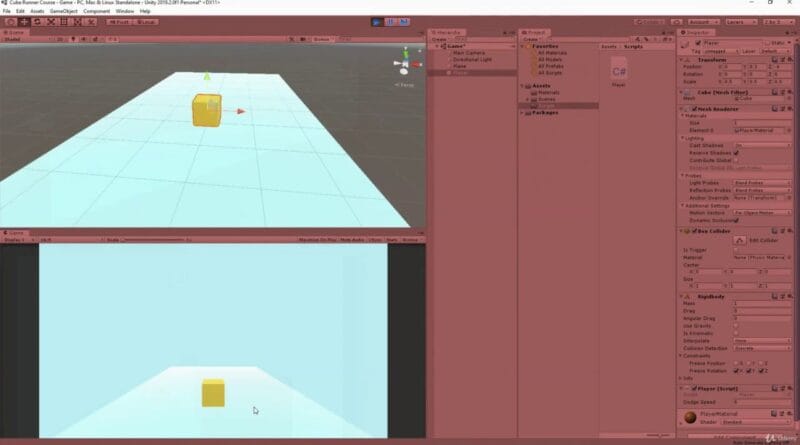This screenshot has height=445, width=800.
Task: Open the Layers dropdown
Action: pos(738,21)
